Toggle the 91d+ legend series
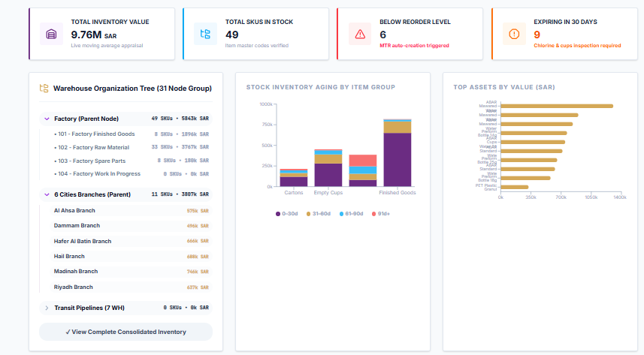 tap(381, 214)
